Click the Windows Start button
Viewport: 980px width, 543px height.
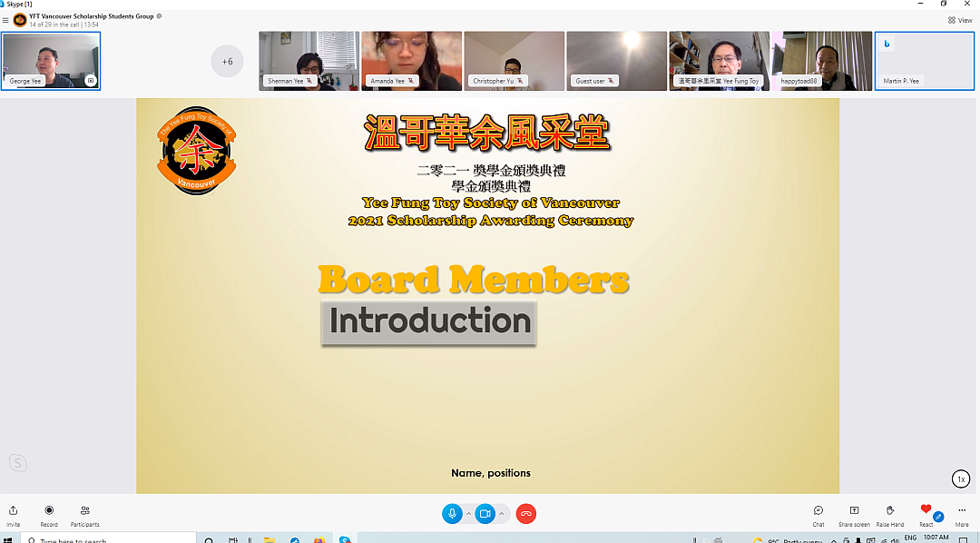[8, 539]
